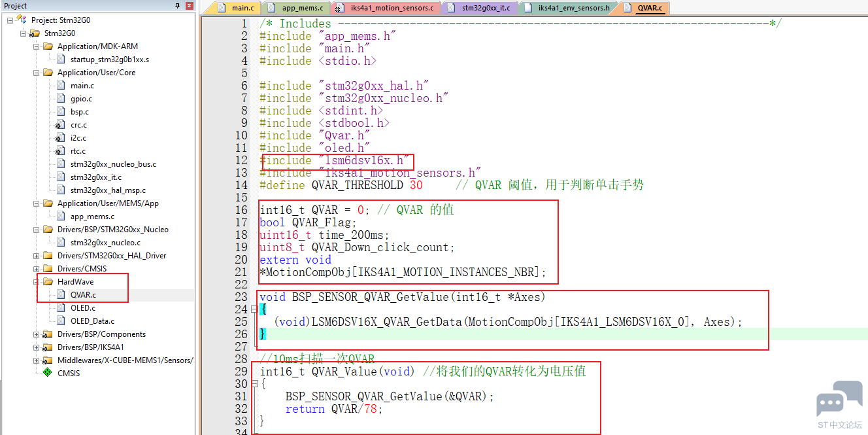The height and width of the screenshot is (435, 868).
Task: Click the bsp.c file icon
Action: pyautogui.click(x=61, y=112)
